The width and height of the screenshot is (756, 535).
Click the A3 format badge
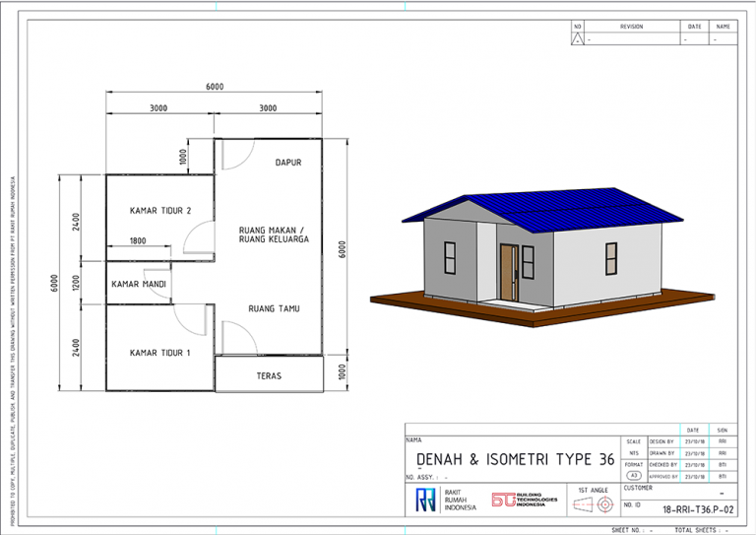633,475
